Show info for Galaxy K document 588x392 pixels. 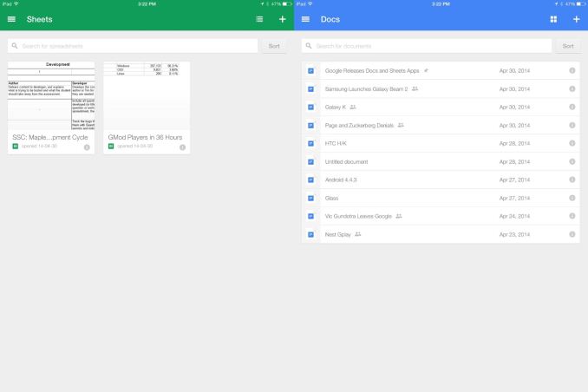coord(572,107)
